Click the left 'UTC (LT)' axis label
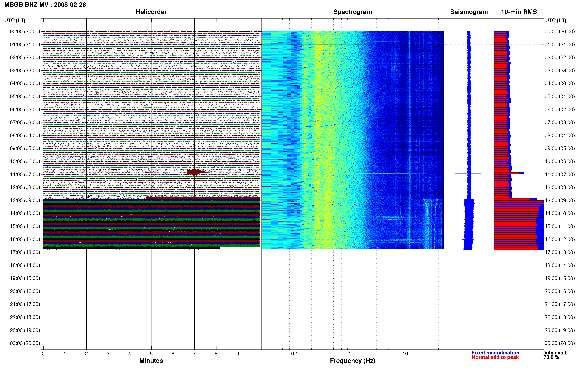The height and width of the screenshot is (368, 588). tap(15, 20)
